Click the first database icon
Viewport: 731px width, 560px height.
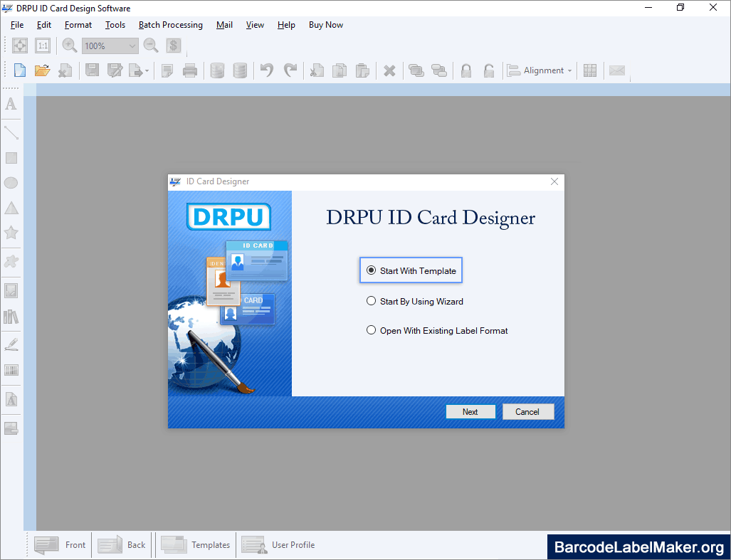coord(217,70)
